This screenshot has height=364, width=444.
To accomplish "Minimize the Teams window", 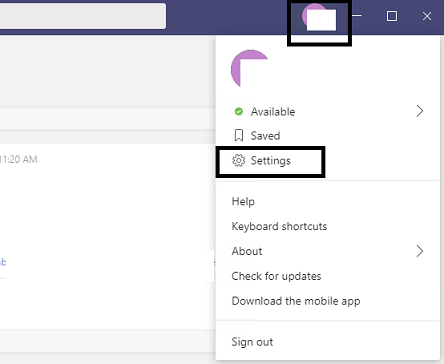I will pos(357,16).
